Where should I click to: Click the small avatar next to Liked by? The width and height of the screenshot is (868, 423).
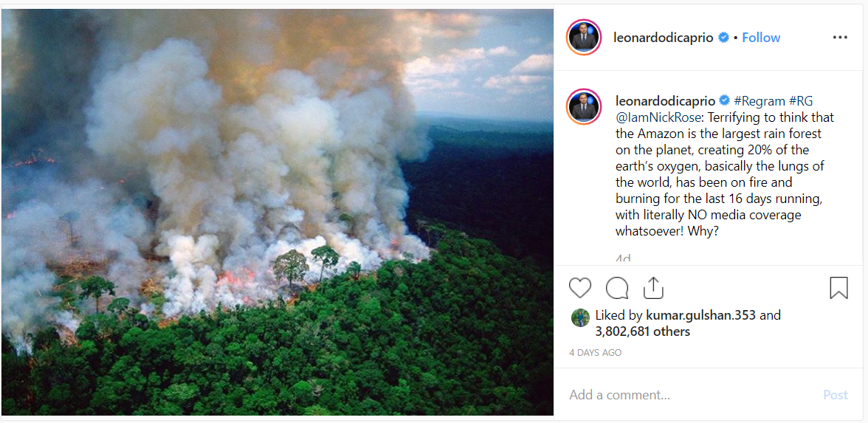tap(581, 317)
